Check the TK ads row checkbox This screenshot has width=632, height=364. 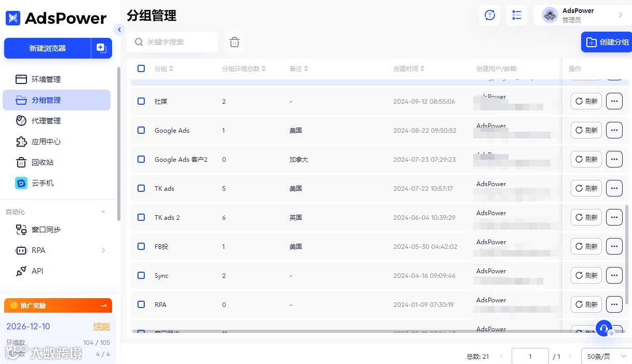tap(141, 188)
